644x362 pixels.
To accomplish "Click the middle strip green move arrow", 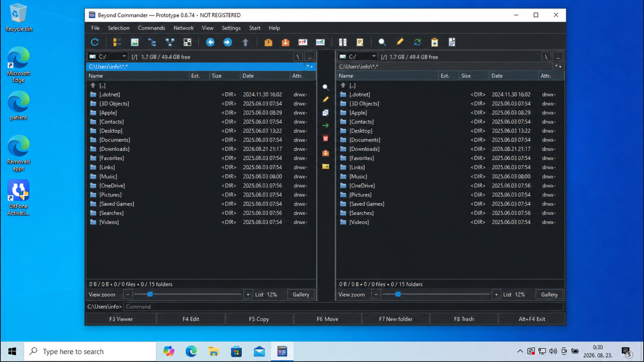I will (x=325, y=125).
